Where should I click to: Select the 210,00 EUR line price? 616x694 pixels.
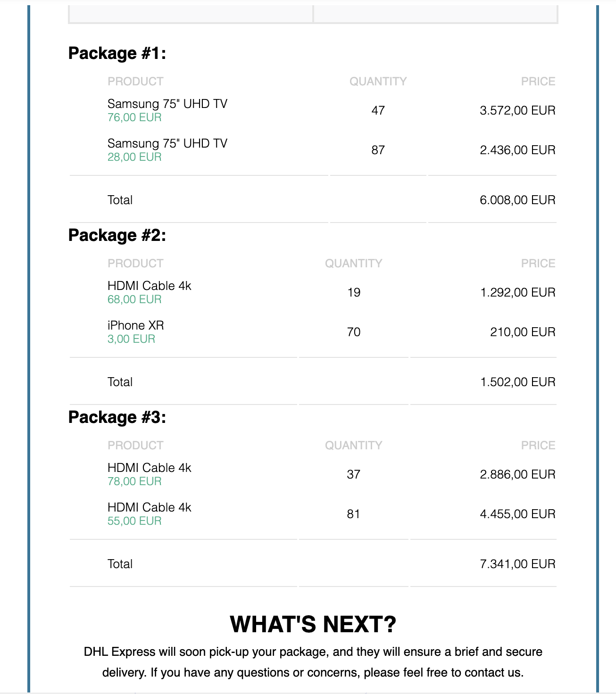(x=523, y=332)
